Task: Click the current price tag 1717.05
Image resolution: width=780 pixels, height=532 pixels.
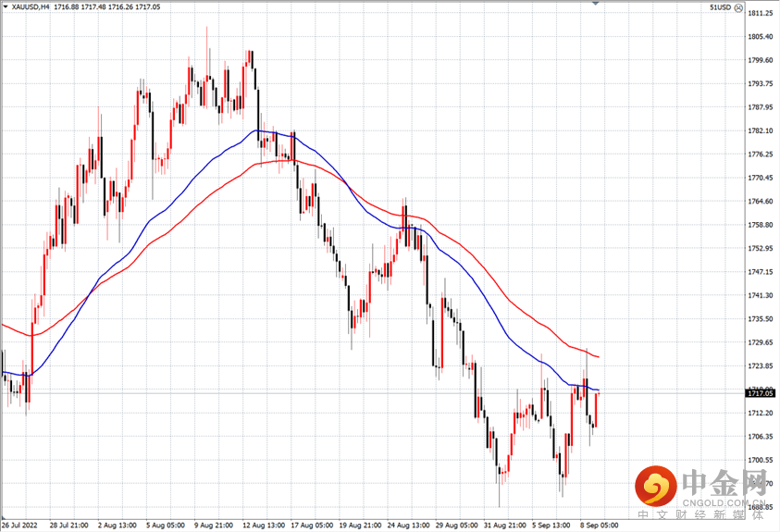Action: (761, 393)
